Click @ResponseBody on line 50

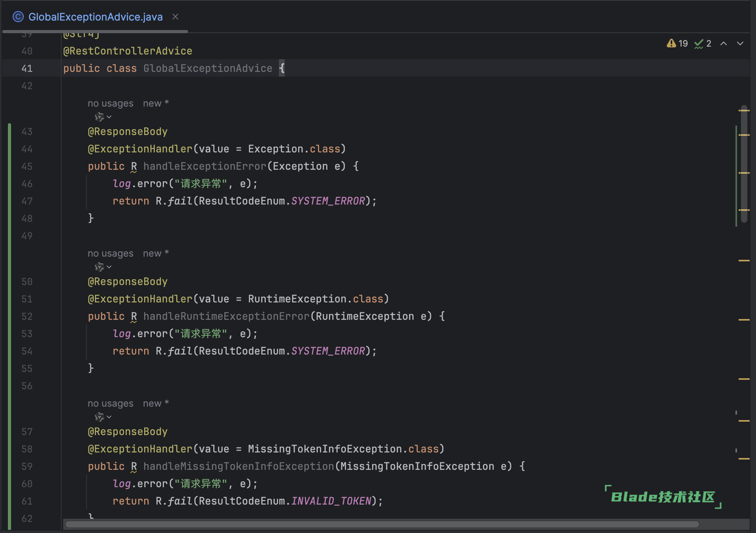click(128, 282)
